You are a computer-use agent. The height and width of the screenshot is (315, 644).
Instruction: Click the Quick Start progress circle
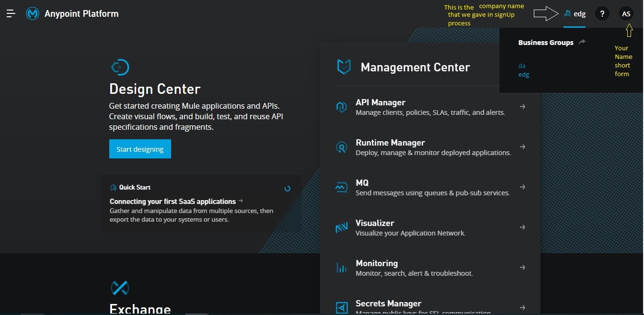point(287,189)
